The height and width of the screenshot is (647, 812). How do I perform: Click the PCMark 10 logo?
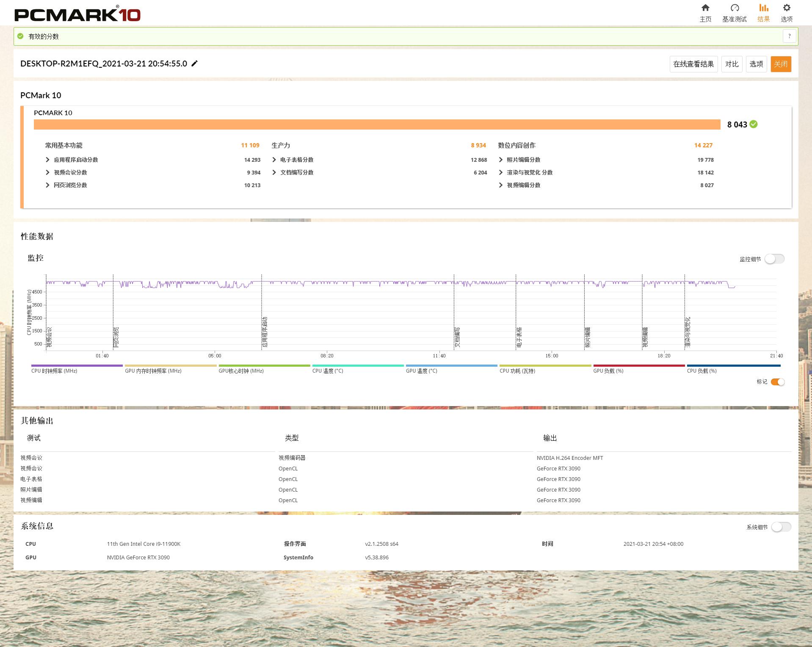coord(77,14)
